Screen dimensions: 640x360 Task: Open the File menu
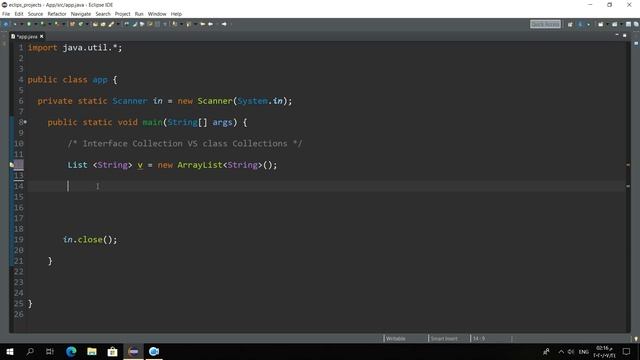[6, 14]
